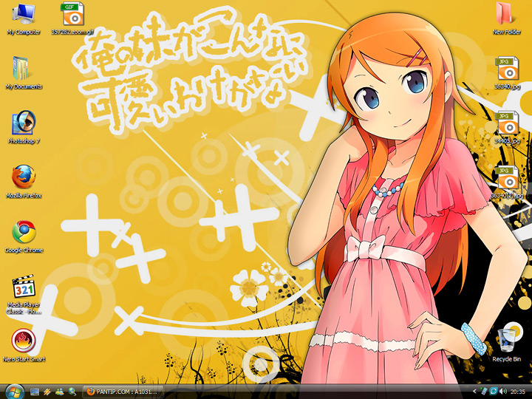This screenshot has width=532, height=399.
Task: Click the 'Mozilla Firefox' icon label
Action: (24, 196)
